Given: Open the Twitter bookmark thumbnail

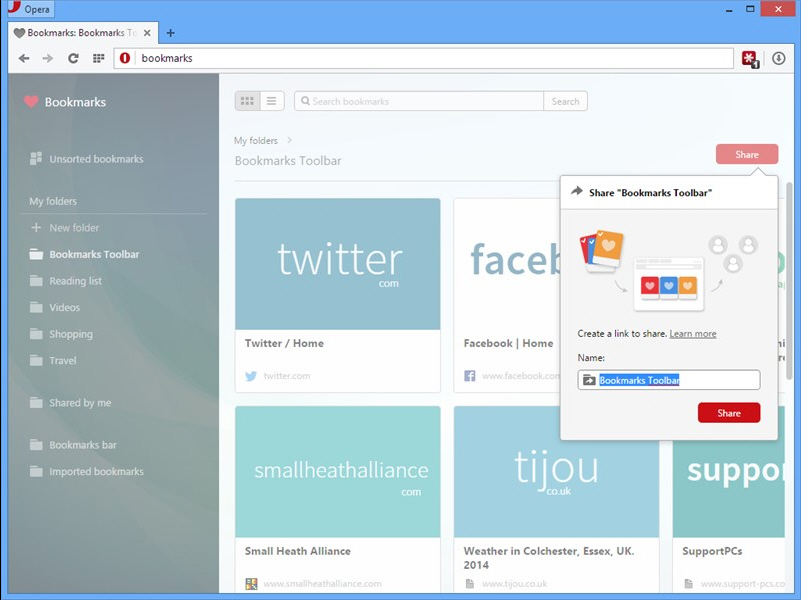Looking at the screenshot, I should (338, 264).
